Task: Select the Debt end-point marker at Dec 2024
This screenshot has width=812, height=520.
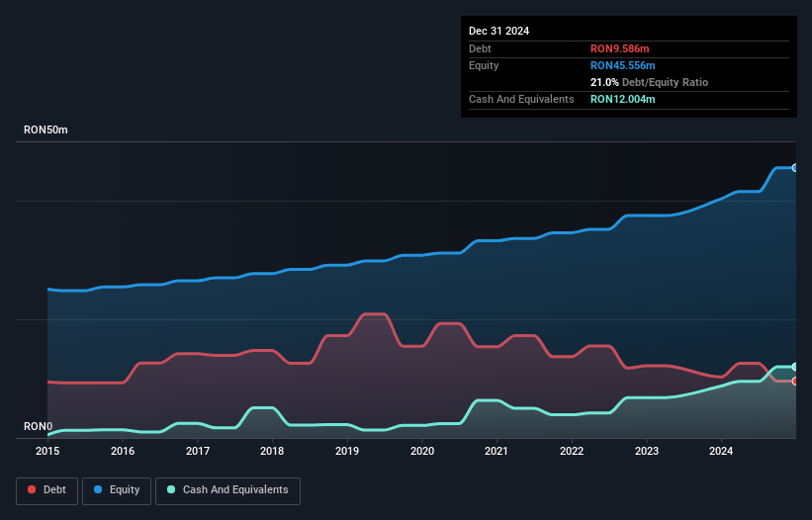Action: (x=795, y=381)
